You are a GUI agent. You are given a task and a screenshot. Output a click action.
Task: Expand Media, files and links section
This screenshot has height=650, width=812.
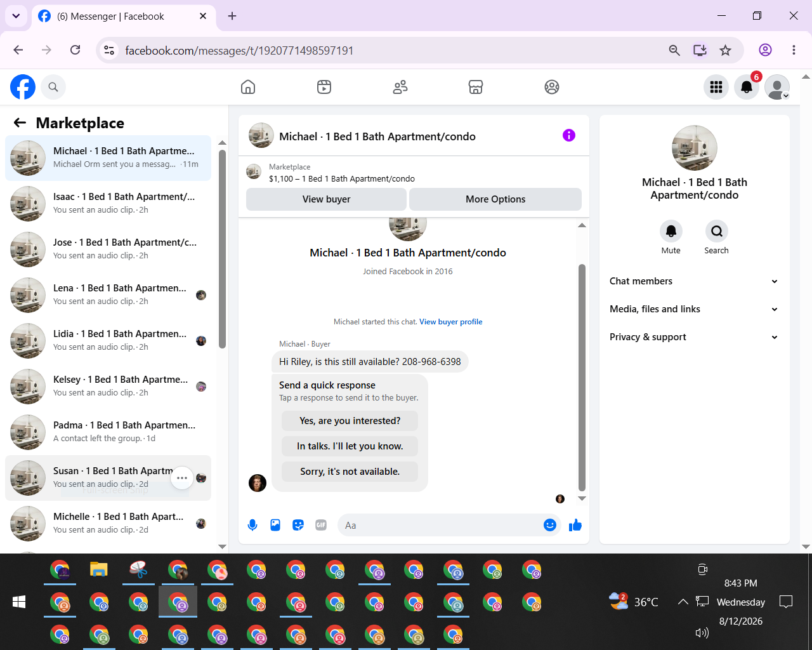pos(694,309)
